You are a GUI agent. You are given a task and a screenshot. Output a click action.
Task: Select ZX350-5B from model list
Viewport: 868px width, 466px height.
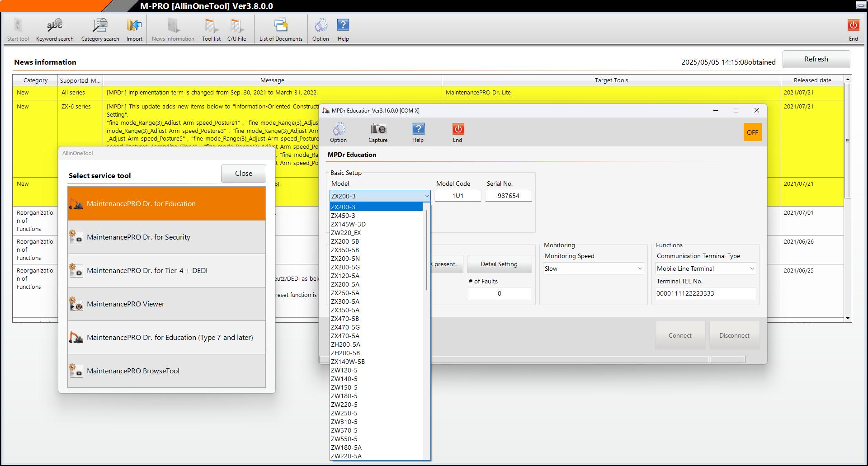345,250
